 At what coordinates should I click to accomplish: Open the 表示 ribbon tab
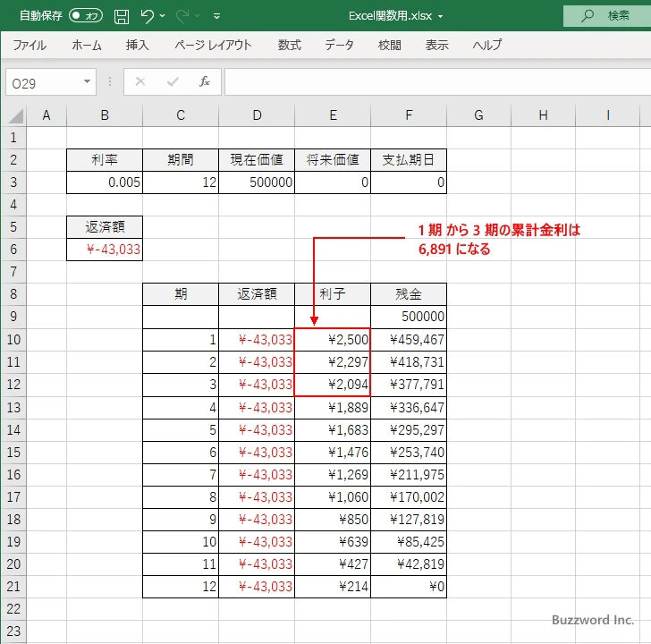pyautogui.click(x=436, y=45)
